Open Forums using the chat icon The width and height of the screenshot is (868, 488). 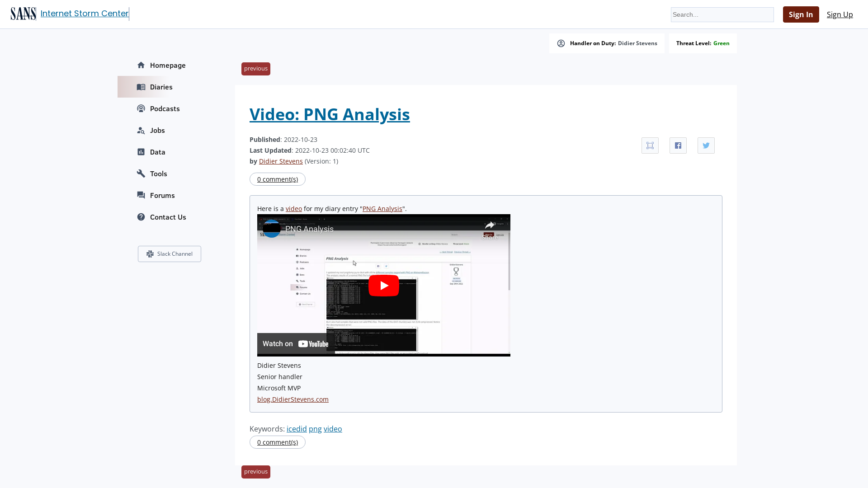[x=141, y=195]
